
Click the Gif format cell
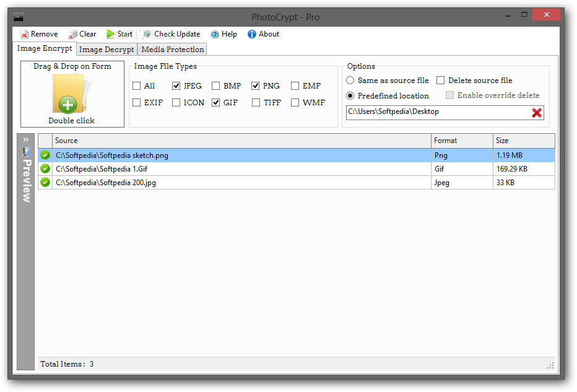click(x=462, y=169)
